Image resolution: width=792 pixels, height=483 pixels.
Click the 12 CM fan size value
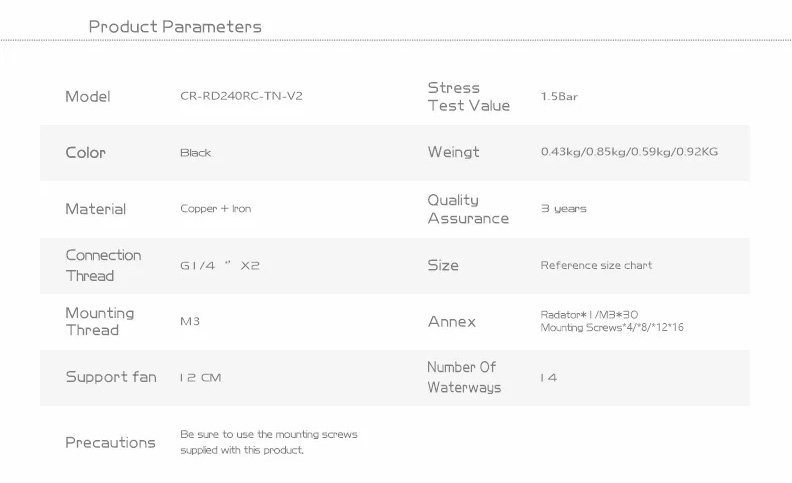point(201,377)
